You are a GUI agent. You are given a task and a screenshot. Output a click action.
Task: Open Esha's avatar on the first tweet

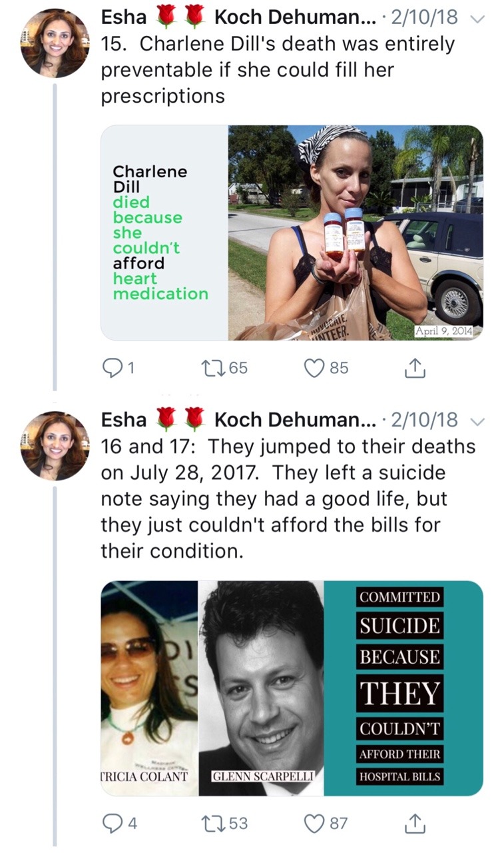point(55,43)
